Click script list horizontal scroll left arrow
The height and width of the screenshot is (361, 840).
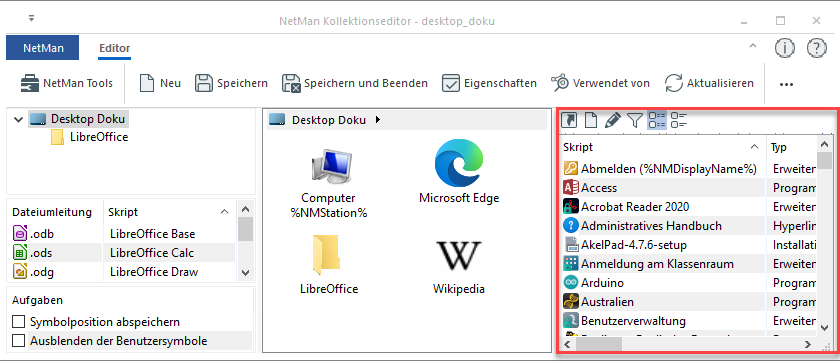pos(567,344)
